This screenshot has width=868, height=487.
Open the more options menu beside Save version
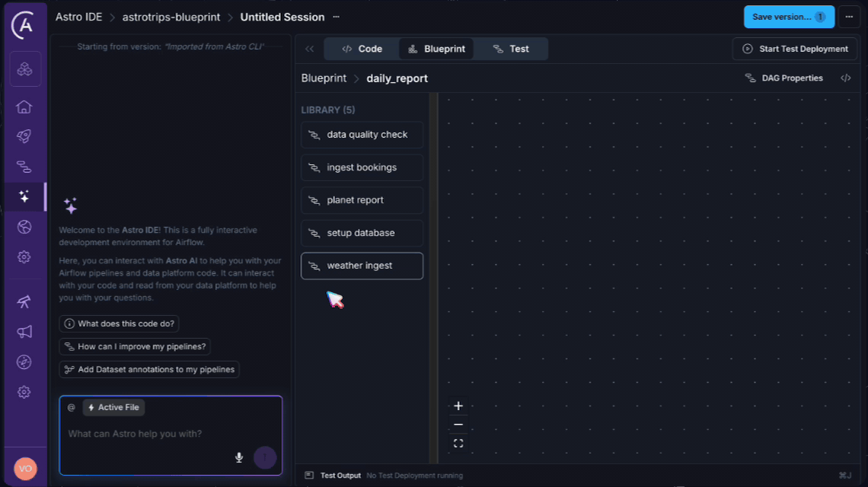849,17
